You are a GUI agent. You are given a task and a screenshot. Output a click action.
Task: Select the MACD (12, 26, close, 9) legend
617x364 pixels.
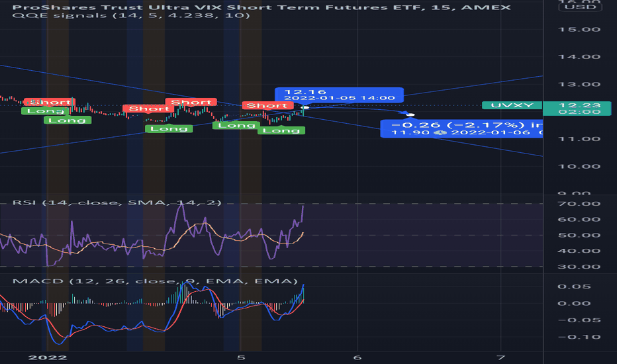tap(155, 281)
